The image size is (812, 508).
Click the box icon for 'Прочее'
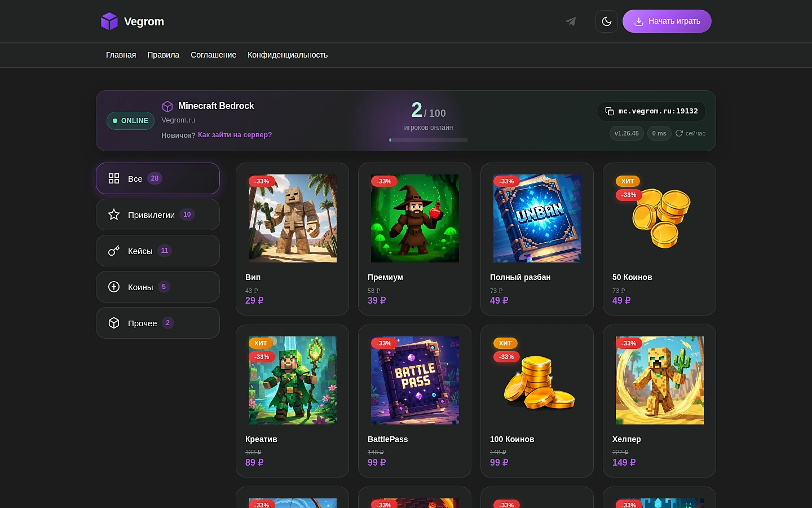[114, 323]
